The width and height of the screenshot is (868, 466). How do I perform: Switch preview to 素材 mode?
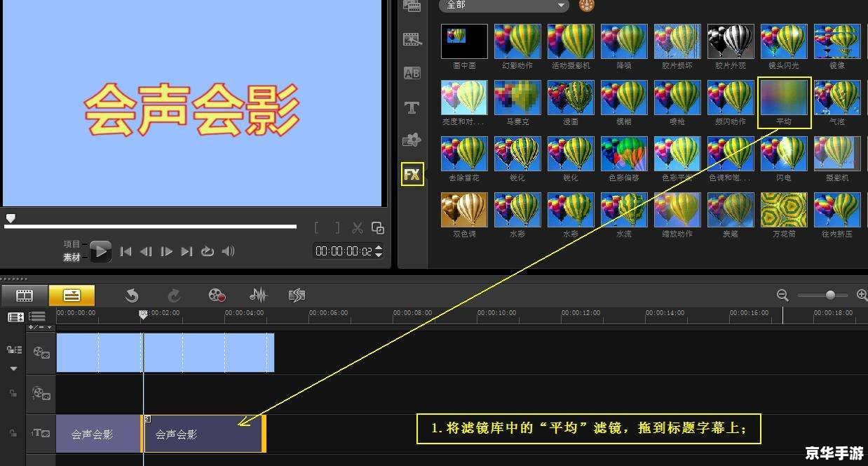pyautogui.click(x=72, y=258)
